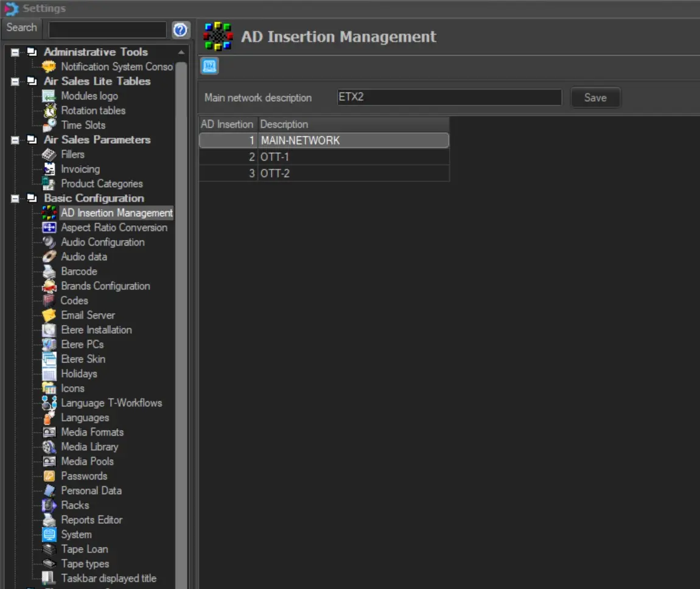The width and height of the screenshot is (700, 589).
Task: Select the OTT-1 row in table
Action: 353,157
